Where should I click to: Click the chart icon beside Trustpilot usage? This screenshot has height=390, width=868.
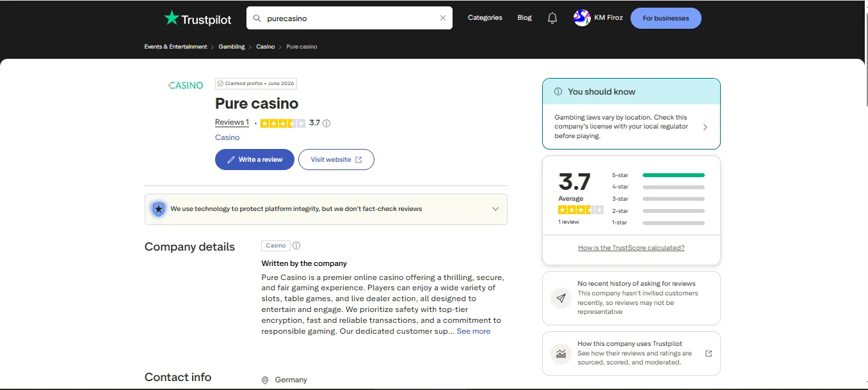pos(561,354)
